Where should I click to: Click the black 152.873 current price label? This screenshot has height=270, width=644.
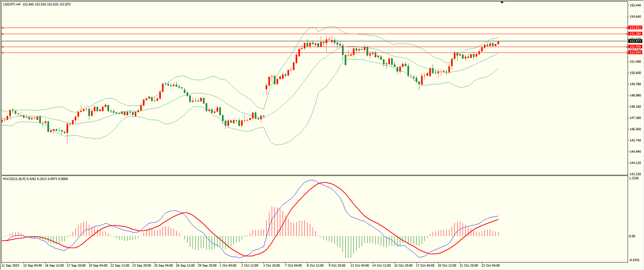[x=635, y=41]
